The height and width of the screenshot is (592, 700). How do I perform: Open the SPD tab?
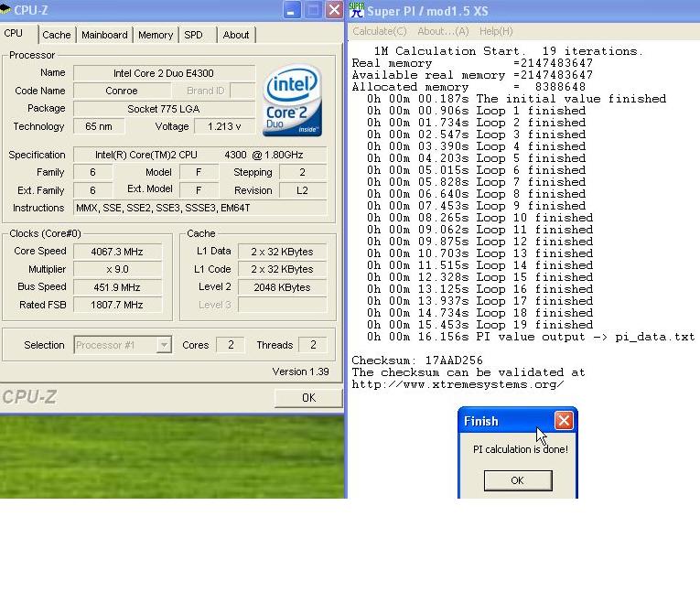pyautogui.click(x=193, y=35)
